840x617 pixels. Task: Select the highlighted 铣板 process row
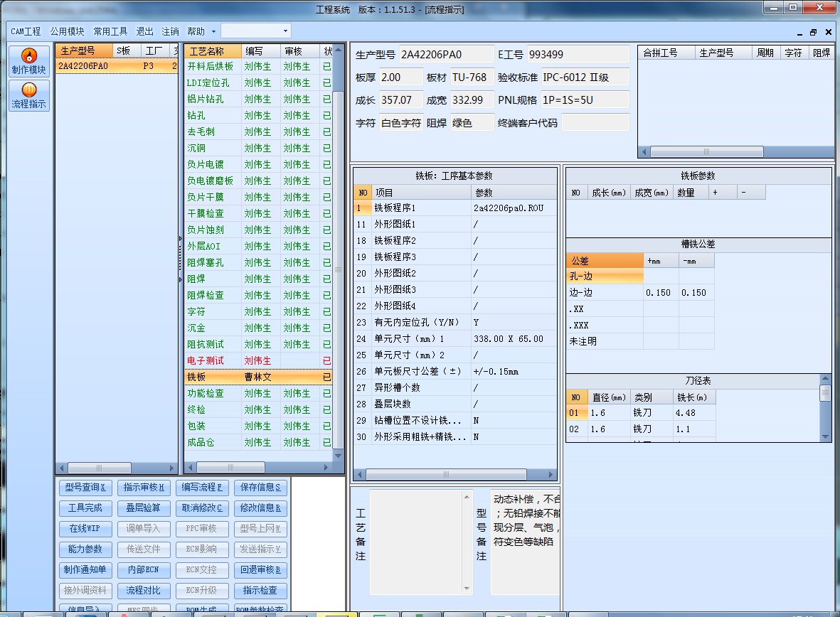[258, 377]
